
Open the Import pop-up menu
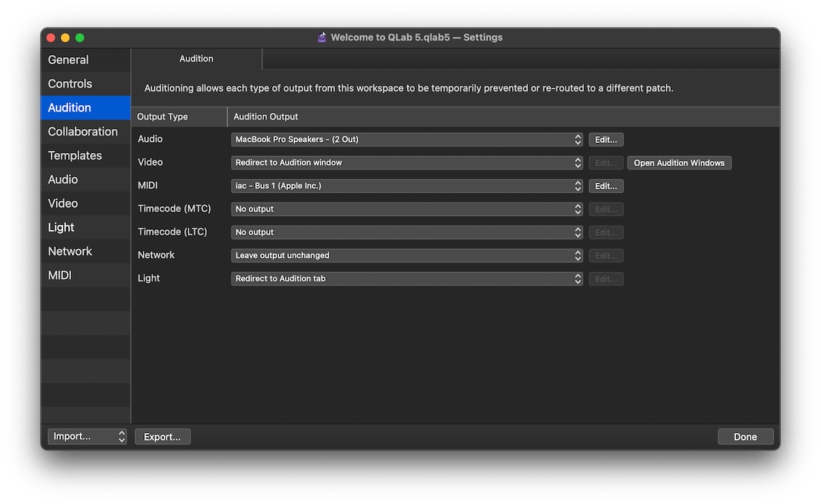pyautogui.click(x=87, y=437)
